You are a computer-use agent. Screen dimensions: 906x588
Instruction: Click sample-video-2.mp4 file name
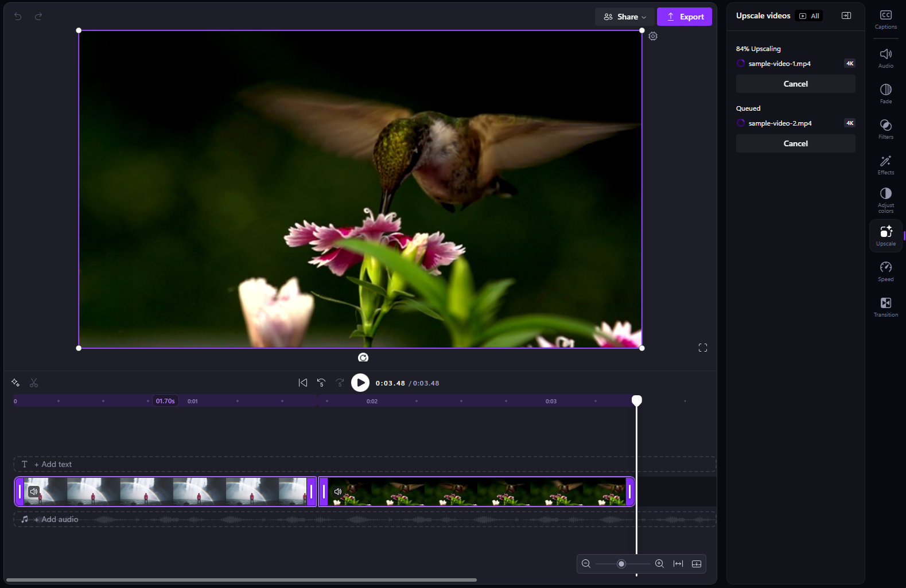pyautogui.click(x=780, y=123)
